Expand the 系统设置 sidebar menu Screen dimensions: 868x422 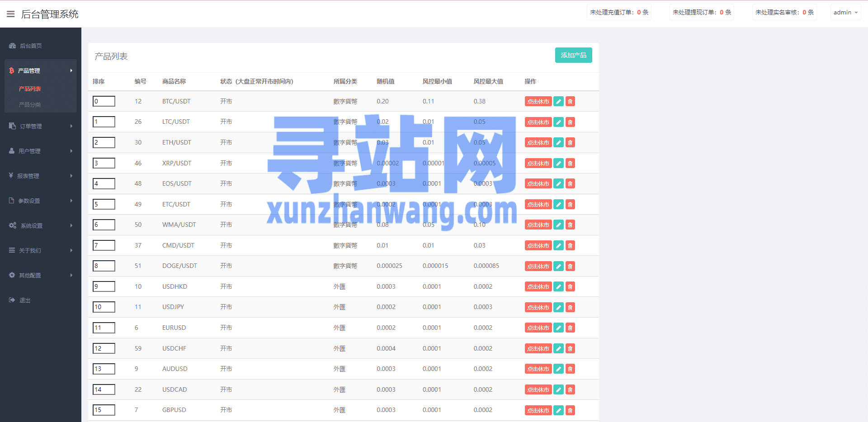click(x=41, y=225)
